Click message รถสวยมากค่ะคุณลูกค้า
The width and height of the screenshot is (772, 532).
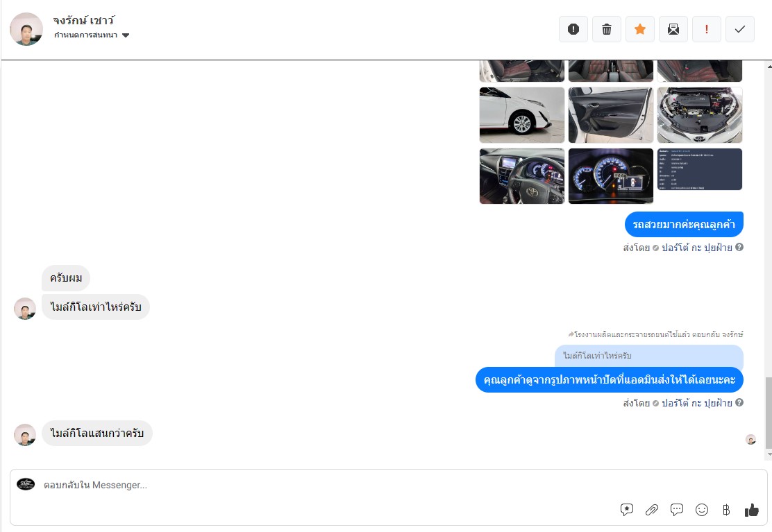(684, 224)
